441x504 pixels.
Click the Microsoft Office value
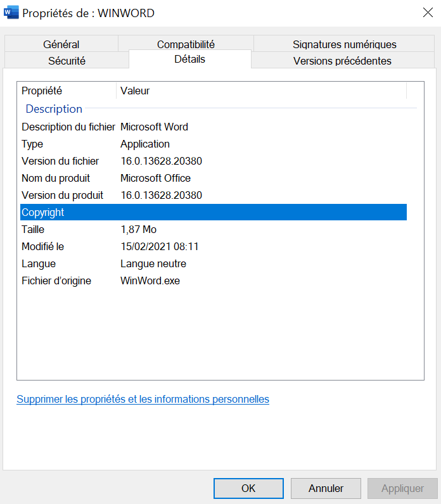[x=155, y=178]
